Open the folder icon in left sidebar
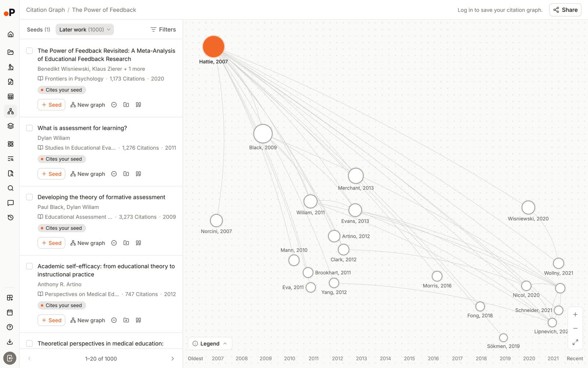The width and height of the screenshot is (588, 368). pyautogui.click(x=10, y=52)
